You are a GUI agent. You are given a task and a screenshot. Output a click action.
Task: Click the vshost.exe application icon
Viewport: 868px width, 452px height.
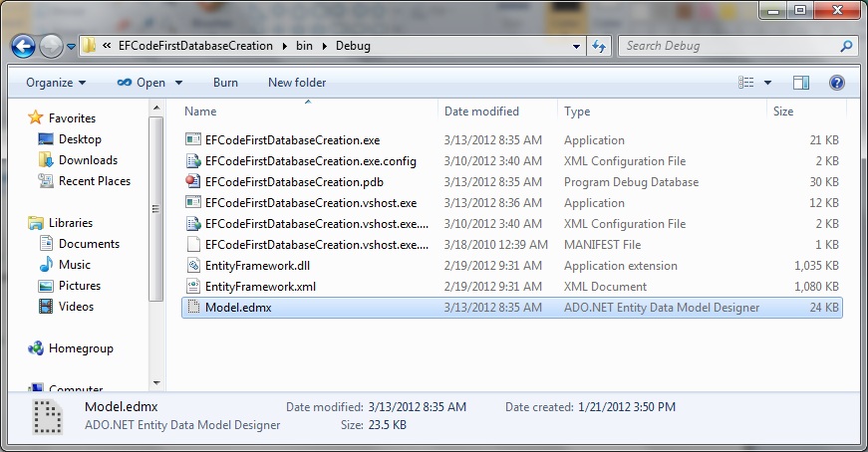193,202
